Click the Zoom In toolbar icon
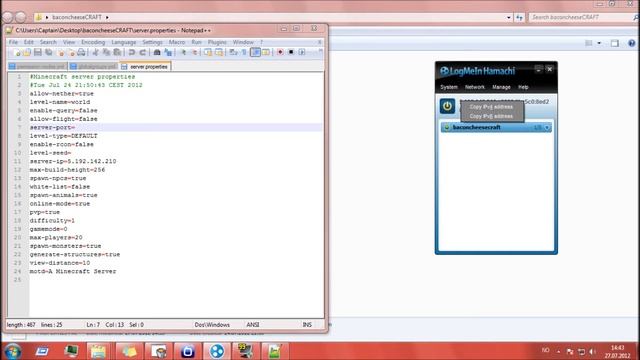Screen dimensions: 640x360 tap(183, 52)
